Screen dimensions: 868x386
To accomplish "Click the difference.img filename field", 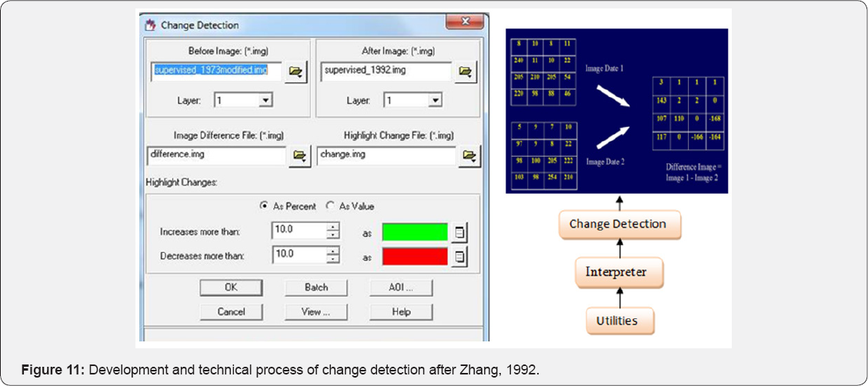I will point(215,155).
